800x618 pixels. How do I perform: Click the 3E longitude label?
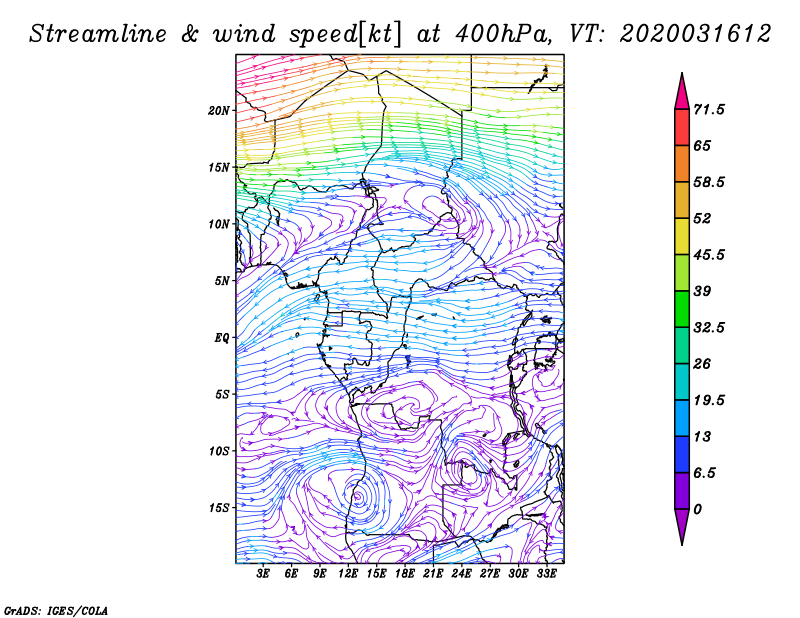(x=264, y=574)
